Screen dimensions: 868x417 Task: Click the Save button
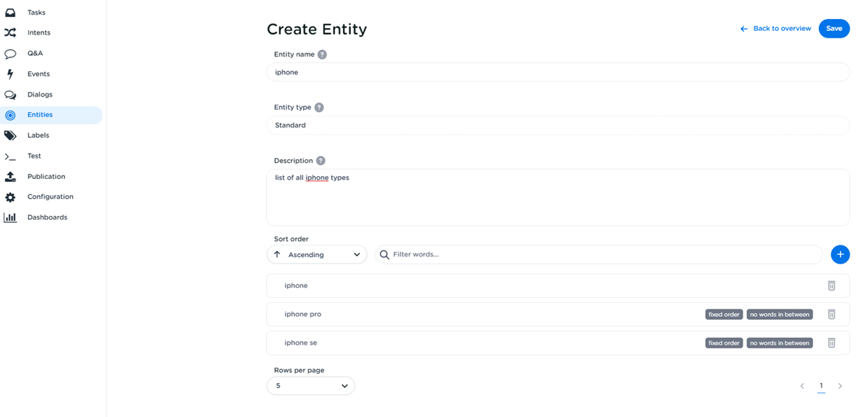[834, 29]
